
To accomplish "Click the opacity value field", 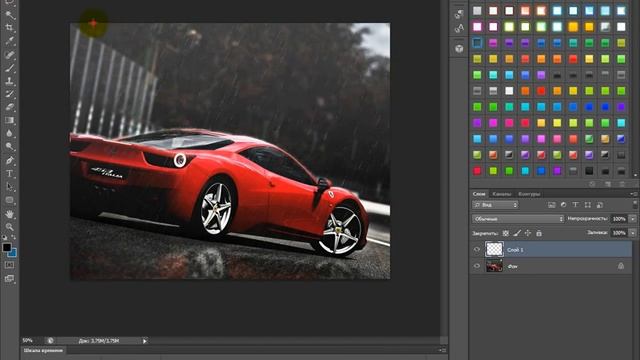I will [x=619, y=219].
